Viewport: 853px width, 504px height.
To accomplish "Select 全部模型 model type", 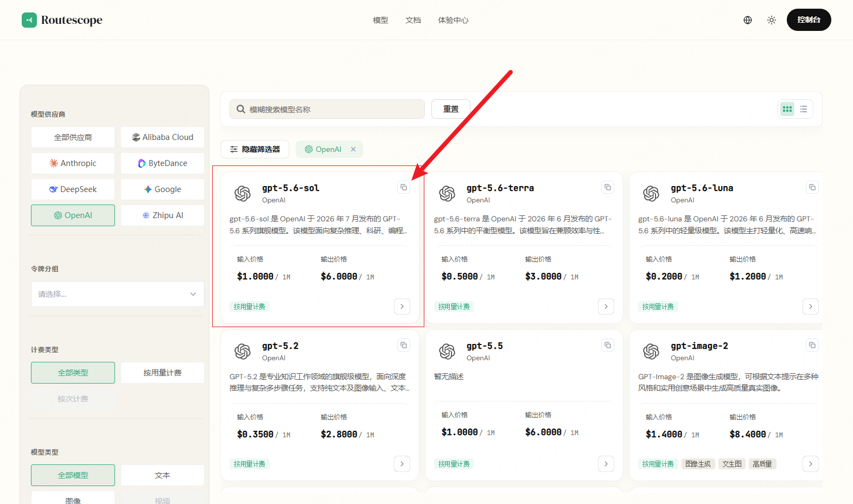I will (73, 475).
